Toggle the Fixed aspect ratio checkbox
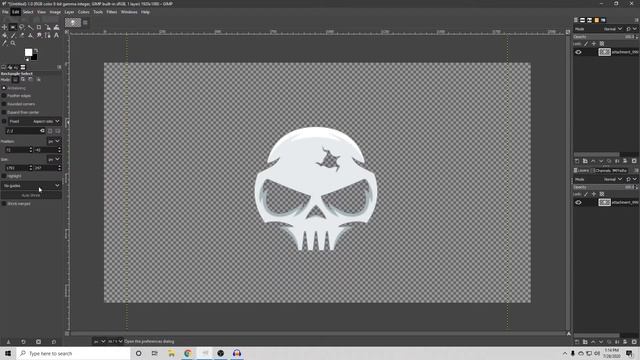The image size is (640, 360). click(4, 121)
